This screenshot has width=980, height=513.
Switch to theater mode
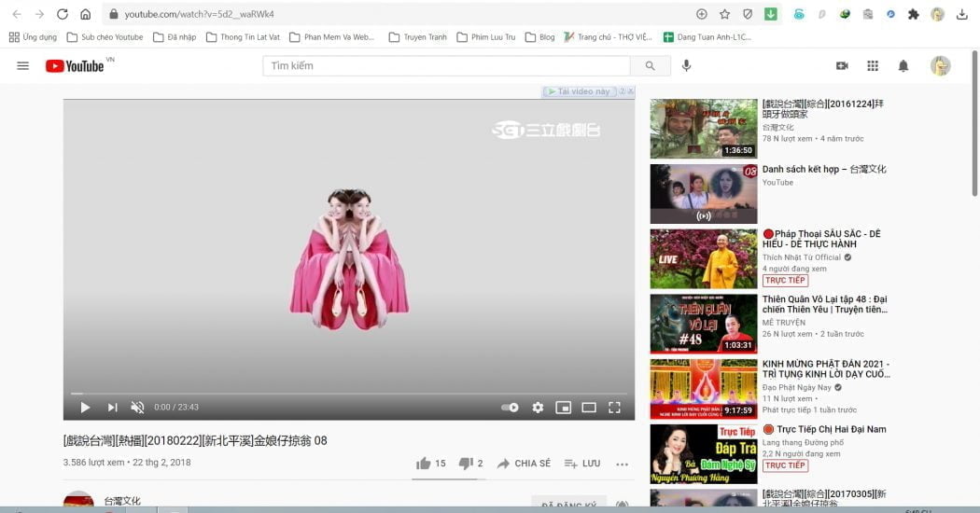point(589,408)
